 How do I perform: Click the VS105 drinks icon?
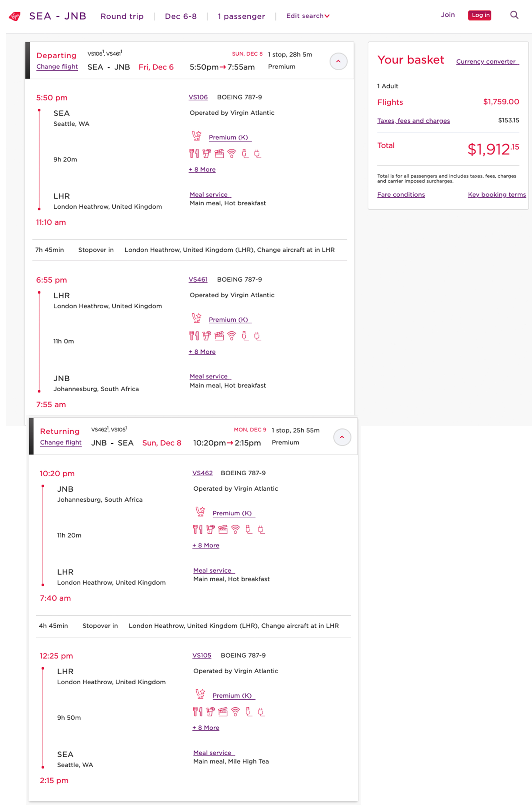pos(210,712)
